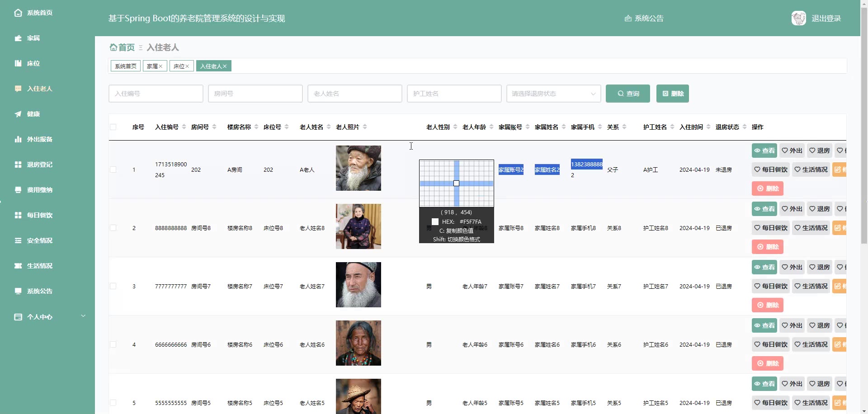This screenshot has width=868, height=414.
Task: Click 查看 for 老人姓名5 row
Action: point(764,384)
